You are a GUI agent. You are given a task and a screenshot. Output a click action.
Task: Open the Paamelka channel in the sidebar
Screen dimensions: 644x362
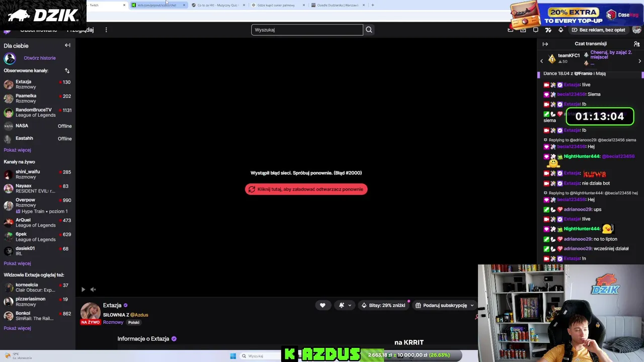[38, 98]
